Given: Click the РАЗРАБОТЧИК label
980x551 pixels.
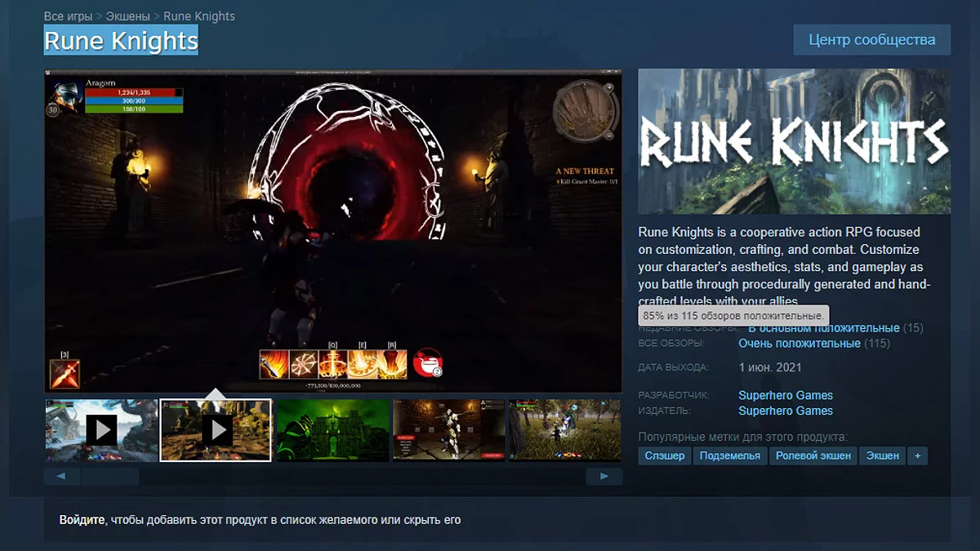Looking at the screenshot, I should pyautogui.click(x=674, y=395).
